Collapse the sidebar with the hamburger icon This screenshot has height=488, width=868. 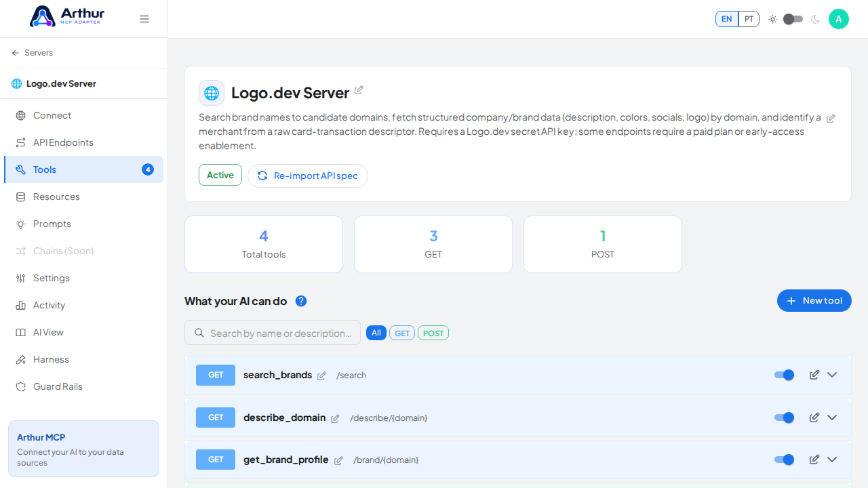coord(144,19)
